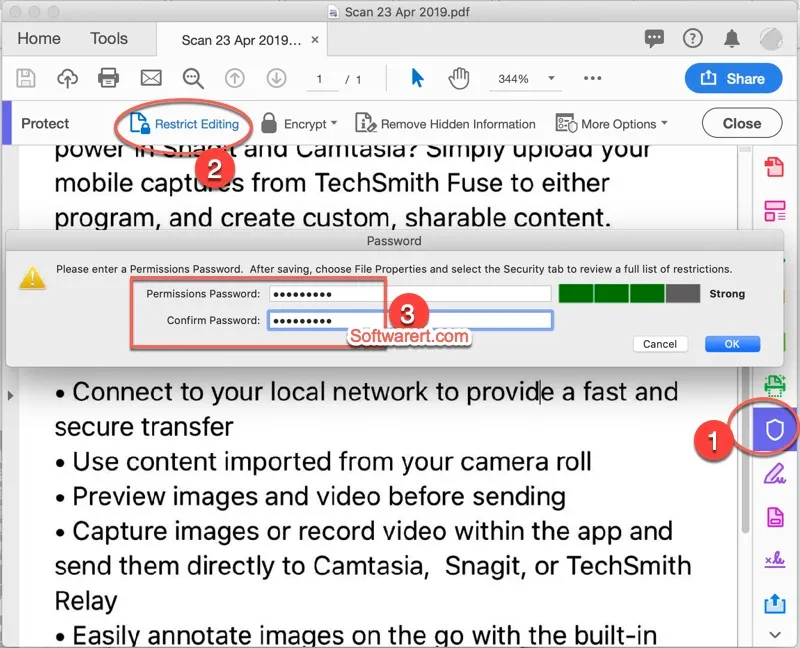Select the Hand tool in the toolbar
This screenshot has width=800, height=648.
(x=458, y=77)
